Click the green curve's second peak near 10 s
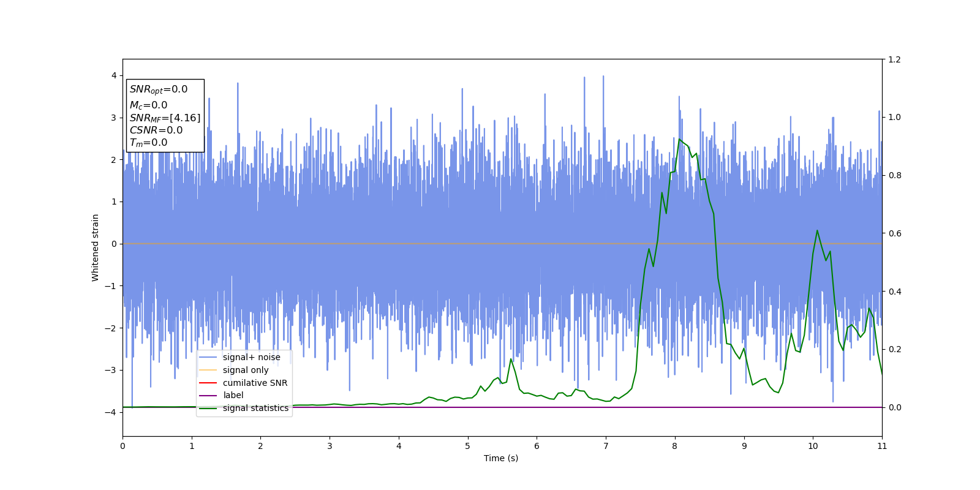 tap(817, 230)
